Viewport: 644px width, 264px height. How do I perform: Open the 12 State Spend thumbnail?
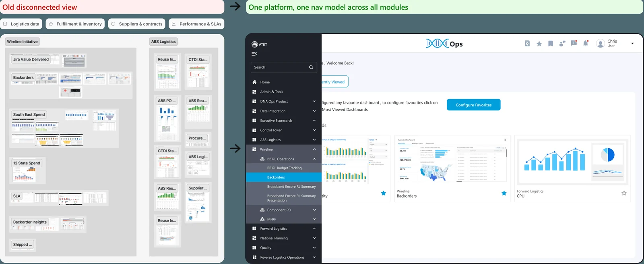coord(27,170)
